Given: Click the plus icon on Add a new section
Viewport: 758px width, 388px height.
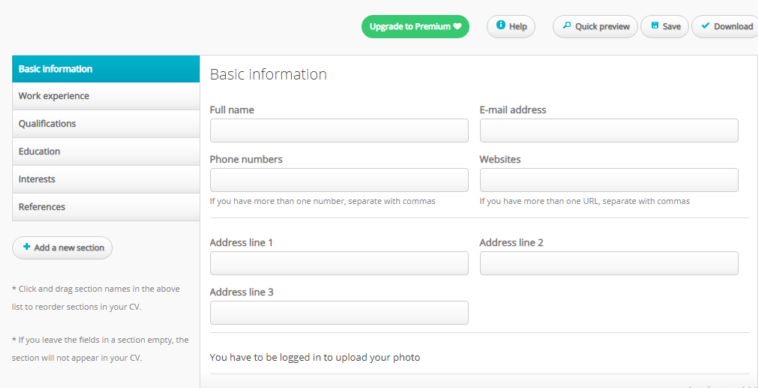Looking at the screenshot, I should tap(27, 247).
